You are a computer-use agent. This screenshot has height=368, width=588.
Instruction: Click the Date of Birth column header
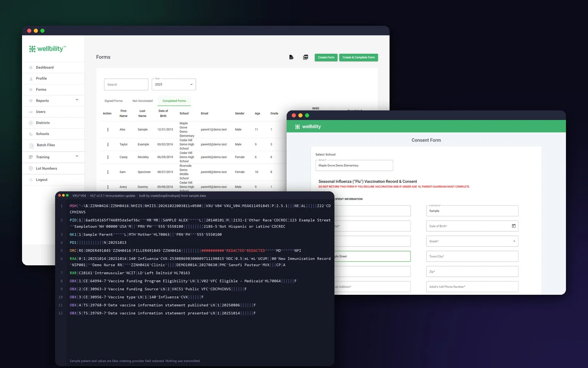tap(163, 113)
